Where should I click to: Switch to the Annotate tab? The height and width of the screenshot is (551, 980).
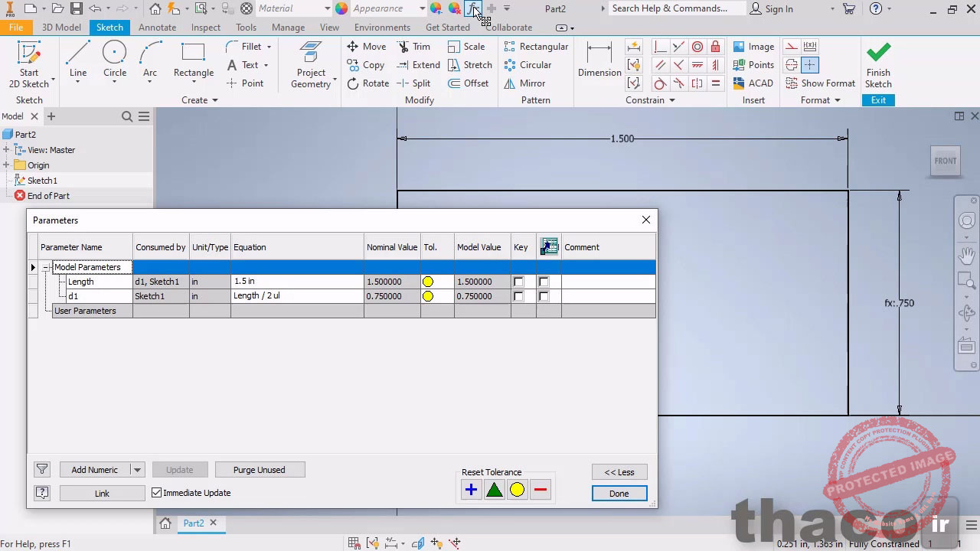pos(157,28)
